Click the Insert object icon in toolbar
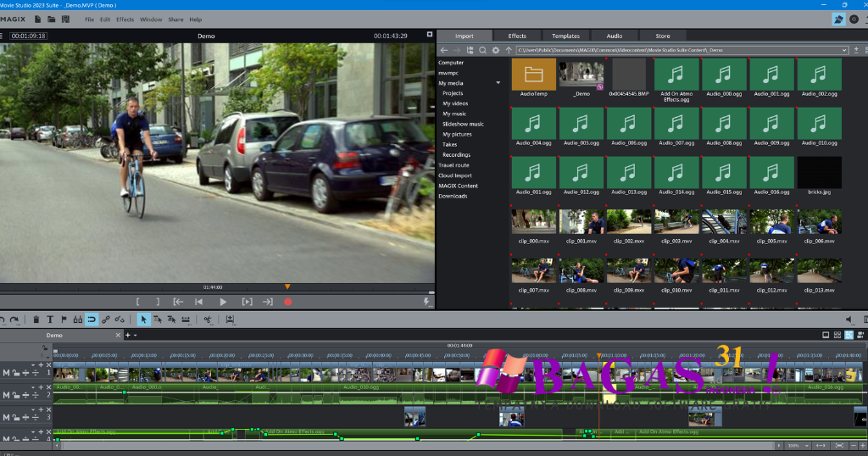Screen dimensions: 868x456 [230, 320]
